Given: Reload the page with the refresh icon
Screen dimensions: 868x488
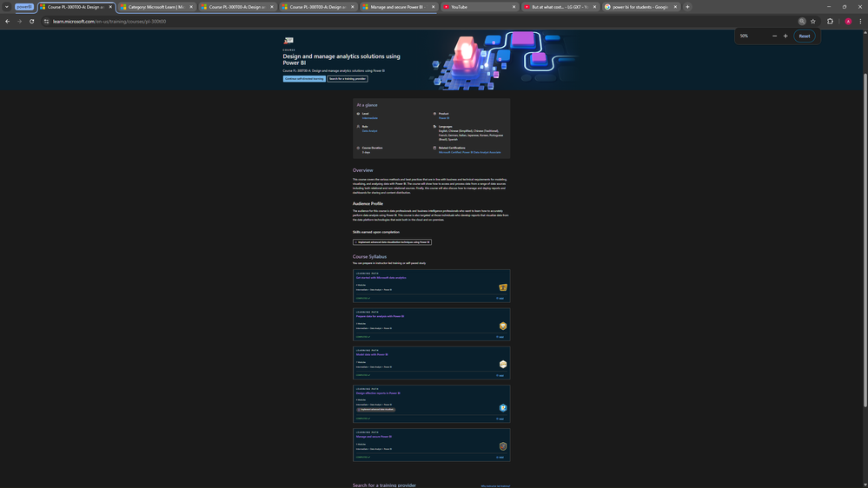Looking at the screenshot, I should point(31,22).
